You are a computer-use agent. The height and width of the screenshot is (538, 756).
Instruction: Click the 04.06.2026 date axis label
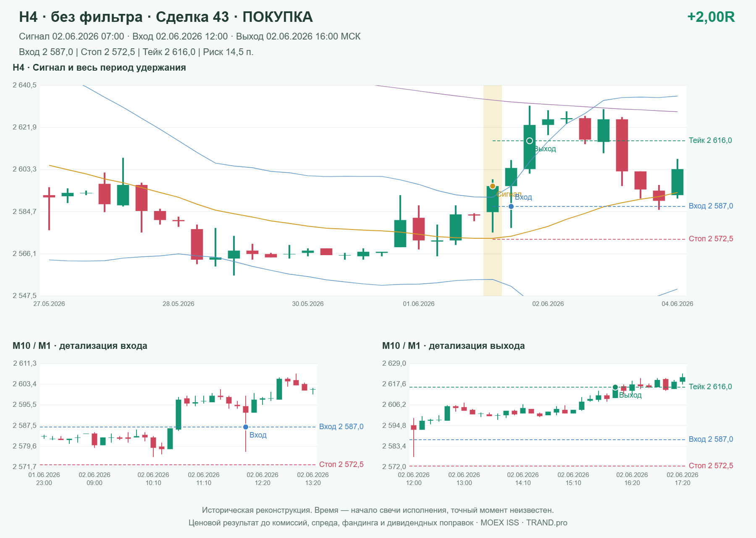point(677,304)
